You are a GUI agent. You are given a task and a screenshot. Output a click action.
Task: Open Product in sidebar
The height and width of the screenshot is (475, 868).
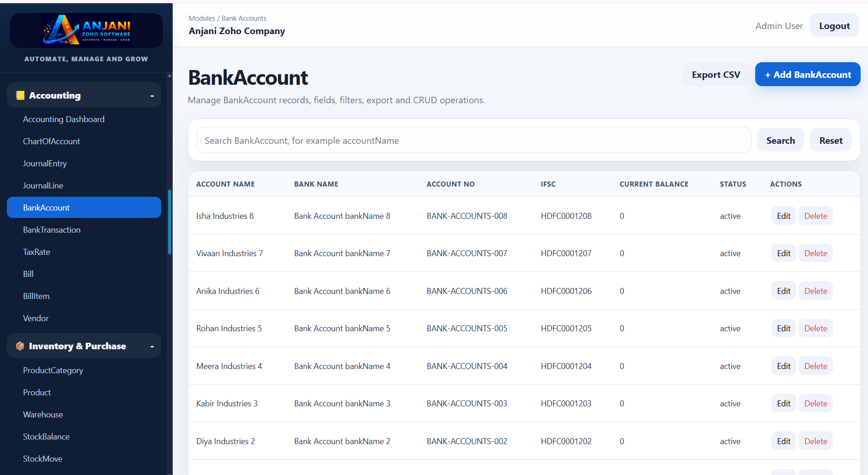tap(84, 393)
